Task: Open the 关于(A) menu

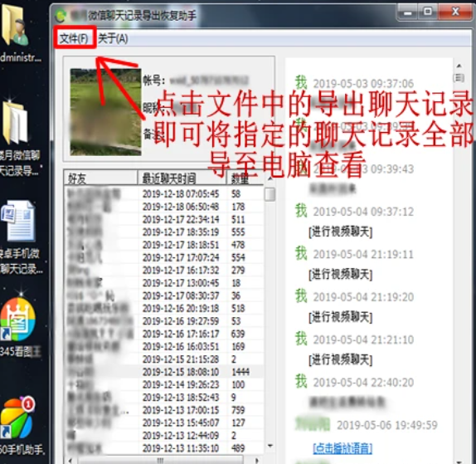Action: (113, 38)
